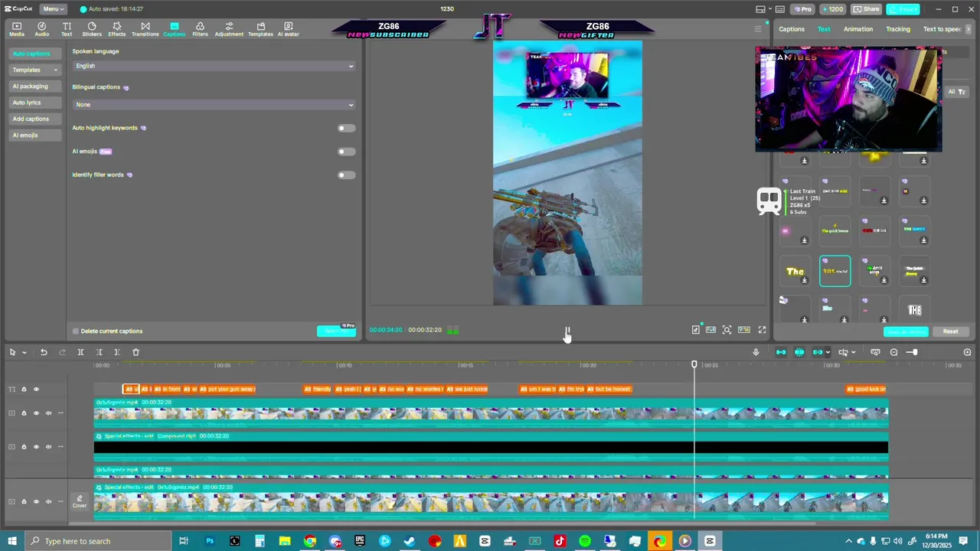Click the Windows search box
The image size is (980, 551).
coord(97,541)
